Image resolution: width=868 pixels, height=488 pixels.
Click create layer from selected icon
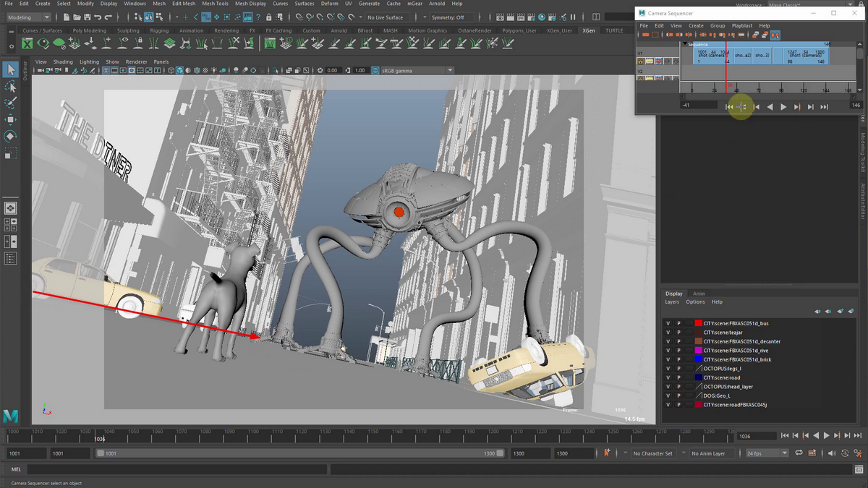pyautogui.click(x=851, y=311)
